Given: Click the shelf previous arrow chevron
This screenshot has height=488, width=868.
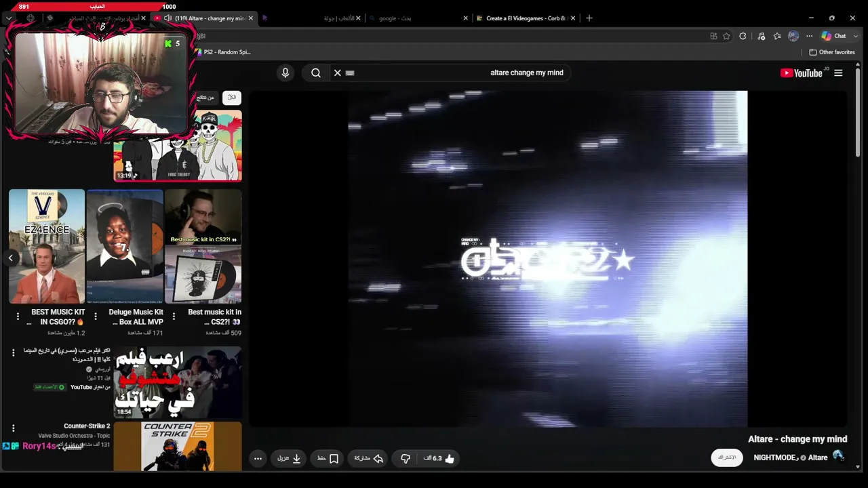Looking at the screenshot, I should pos(10,258).
